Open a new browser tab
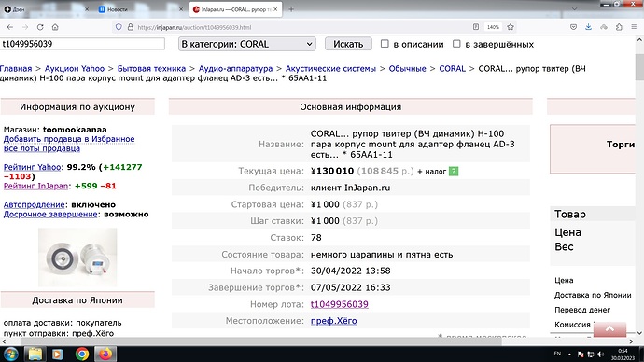The image size is (644, 362). point(291,9)
